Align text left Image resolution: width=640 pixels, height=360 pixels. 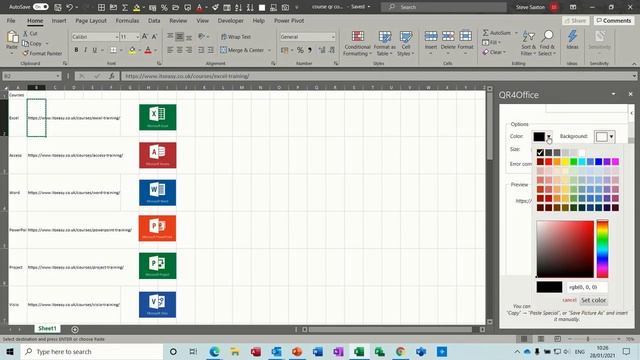coord(170,50)
